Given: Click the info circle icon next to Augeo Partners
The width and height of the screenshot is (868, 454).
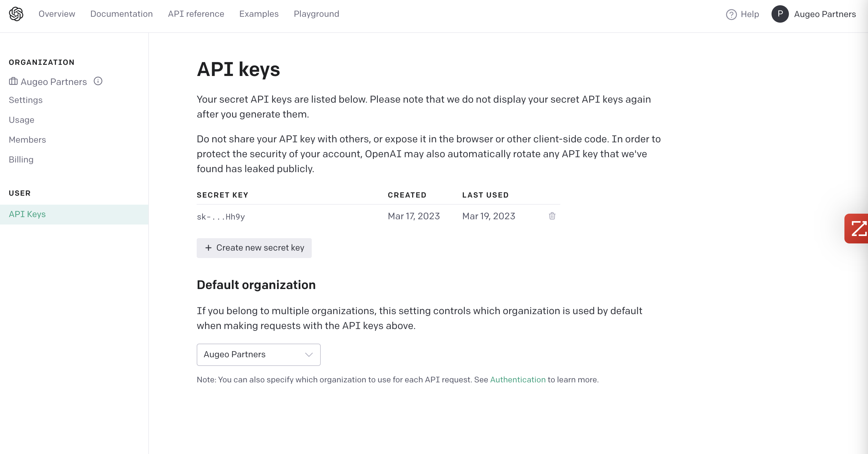Looking at the screenshot, I should (x=98, y=81).
